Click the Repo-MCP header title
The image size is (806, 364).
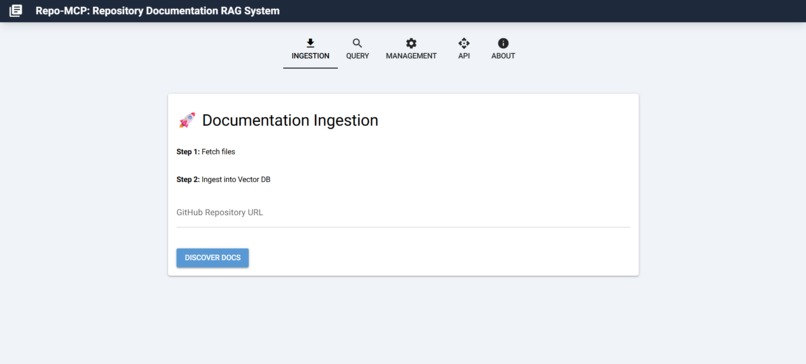pos(158,10)
